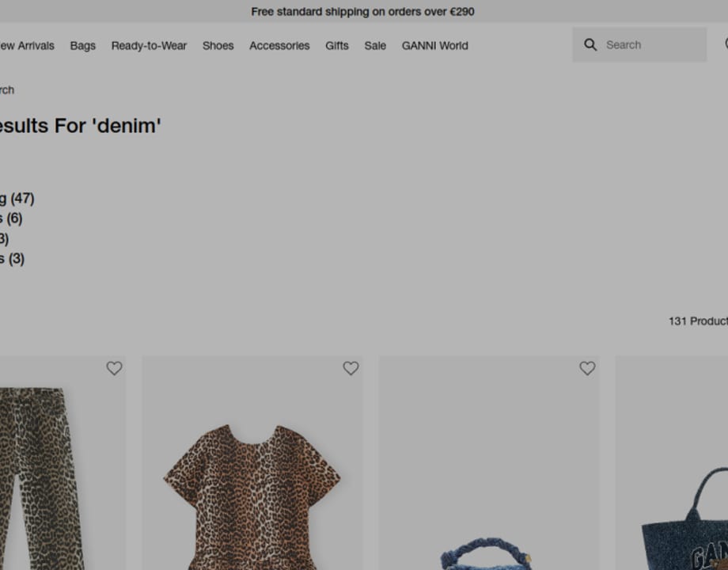Screen dimensions: 728x570
Task: Open the Sale menu
Action: [x=375, y=46]
